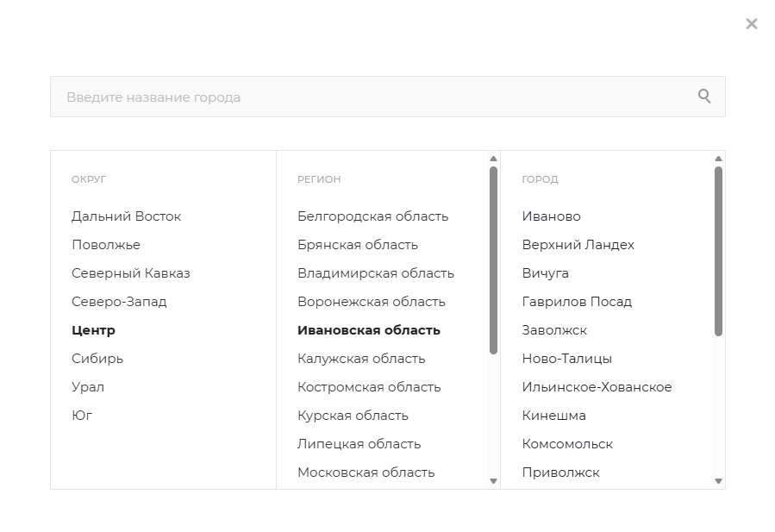The height and width of the screenshot is (532, 775).
Task: Pick the city Ново-Талицы
Action: 567,359
